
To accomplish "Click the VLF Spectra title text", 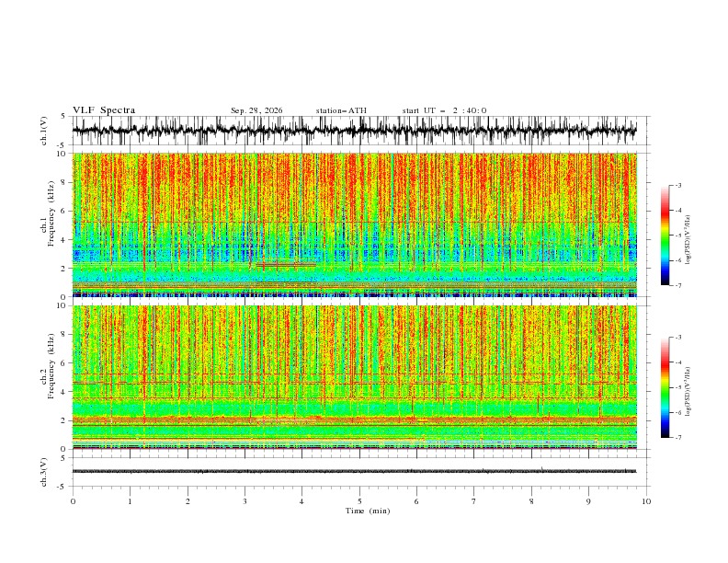I will pyautogui.click(x=104, y=110).
